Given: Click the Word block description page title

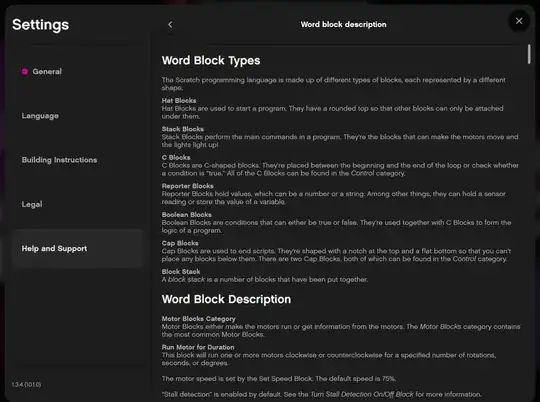Looking at the screenshot, I should click(x=343, y=24).
